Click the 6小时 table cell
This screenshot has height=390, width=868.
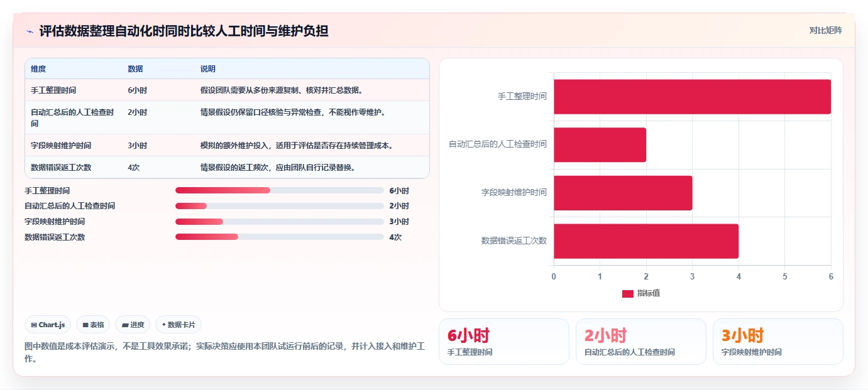137,90
